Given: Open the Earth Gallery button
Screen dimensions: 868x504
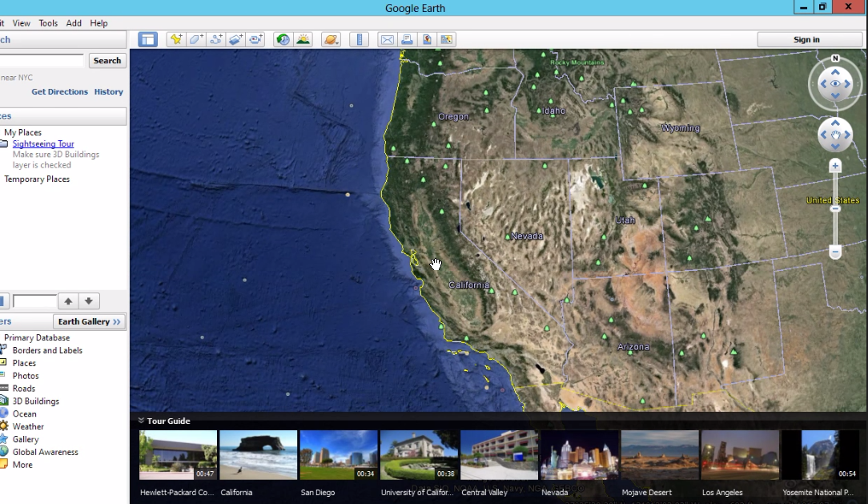Looking at the screenshot, I should (x=89, y=321).
